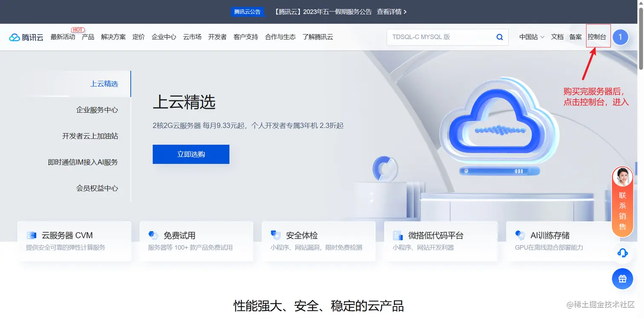Click the 云服务器 CVM card icon
This screenshot has height=318, width=644.
[31, 235]
